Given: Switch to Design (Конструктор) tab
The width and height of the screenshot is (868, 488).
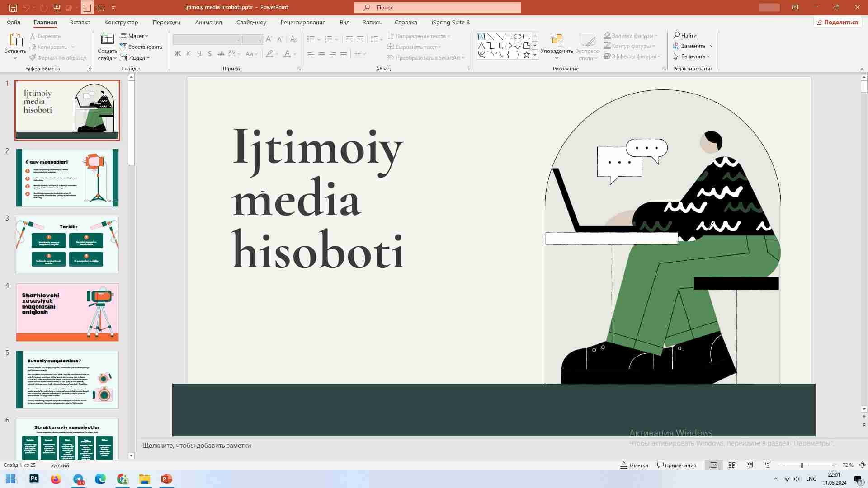Looking at the screenshot, I should (x=121, y=22).
